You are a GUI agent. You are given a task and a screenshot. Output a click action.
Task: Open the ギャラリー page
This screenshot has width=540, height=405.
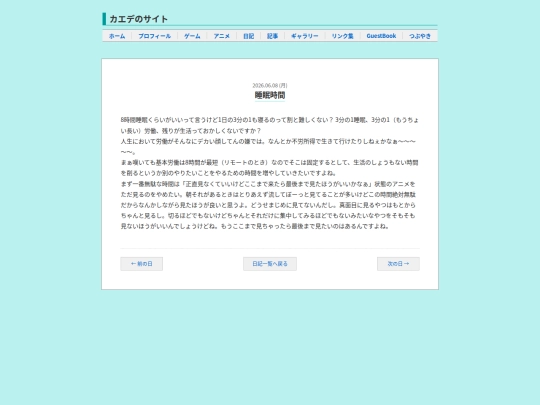[x=305, y=36]
